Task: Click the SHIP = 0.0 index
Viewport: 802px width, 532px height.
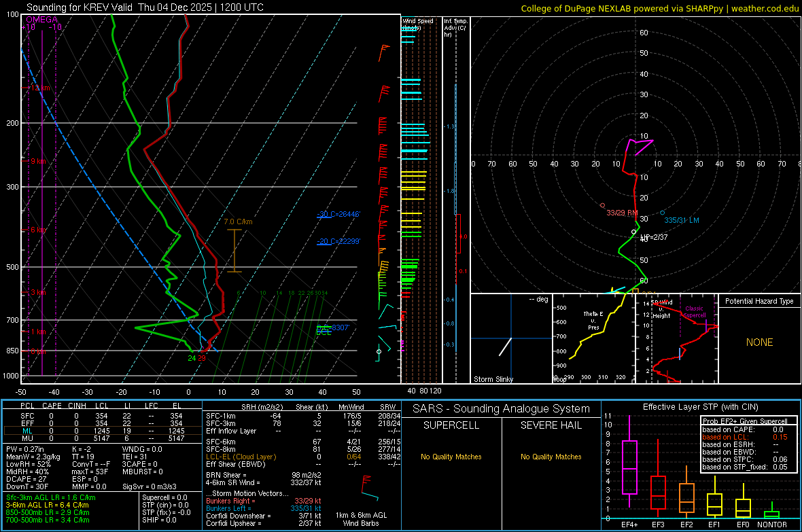Action: click(159, 519)
